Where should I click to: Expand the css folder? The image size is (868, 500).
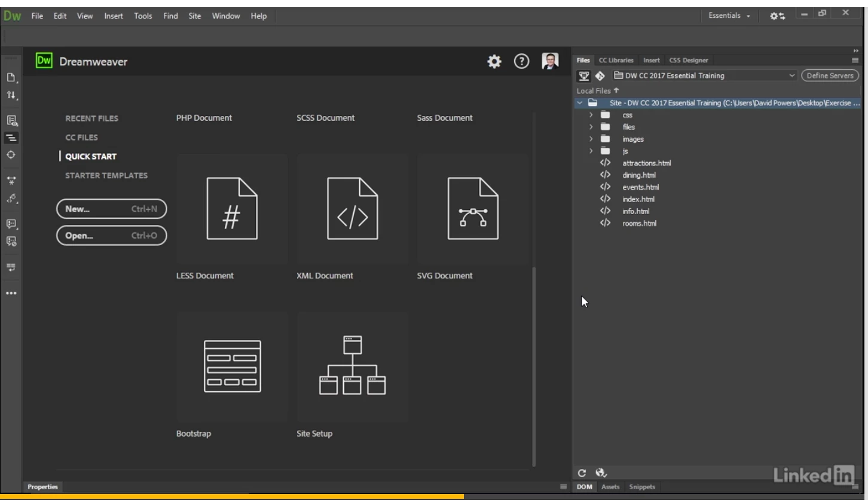591,115
